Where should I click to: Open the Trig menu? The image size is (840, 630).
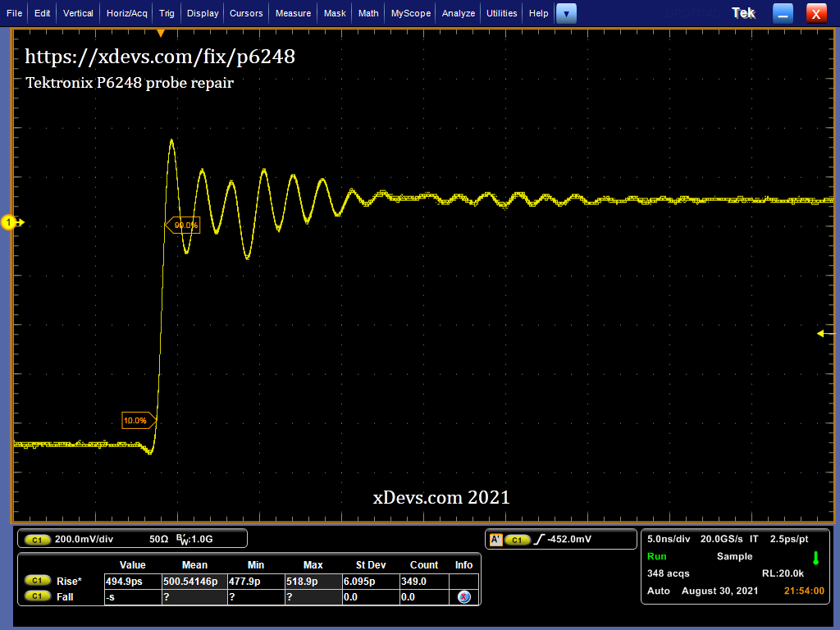click(x=167, y=13)
